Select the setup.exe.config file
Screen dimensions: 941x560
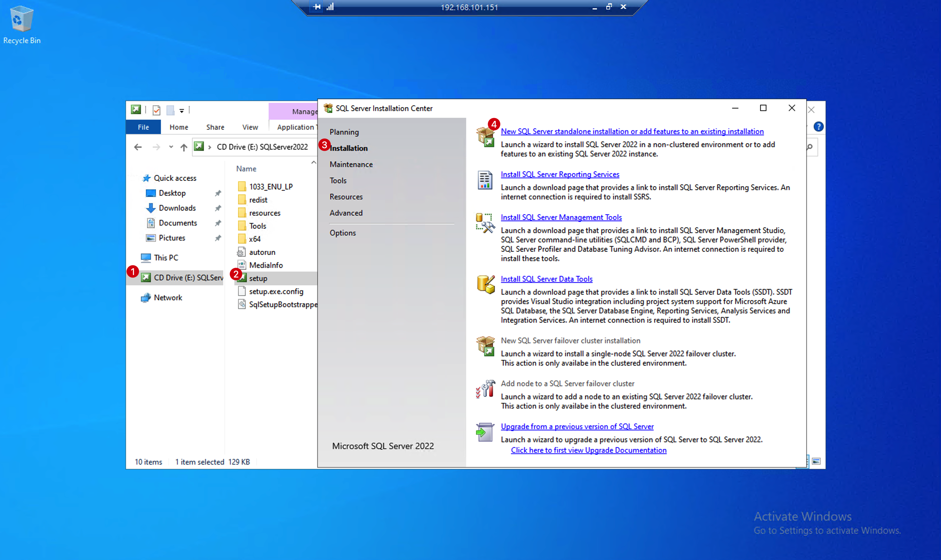click(x=276, y=291)
